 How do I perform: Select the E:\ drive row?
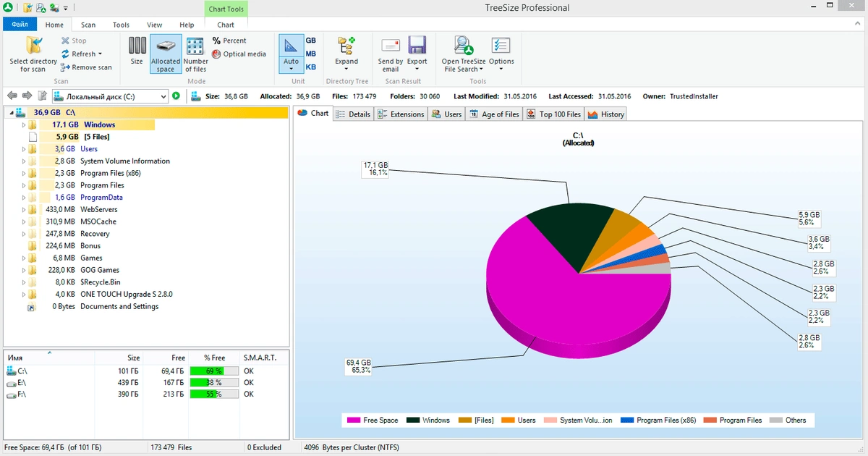click(x=146, y=382)
